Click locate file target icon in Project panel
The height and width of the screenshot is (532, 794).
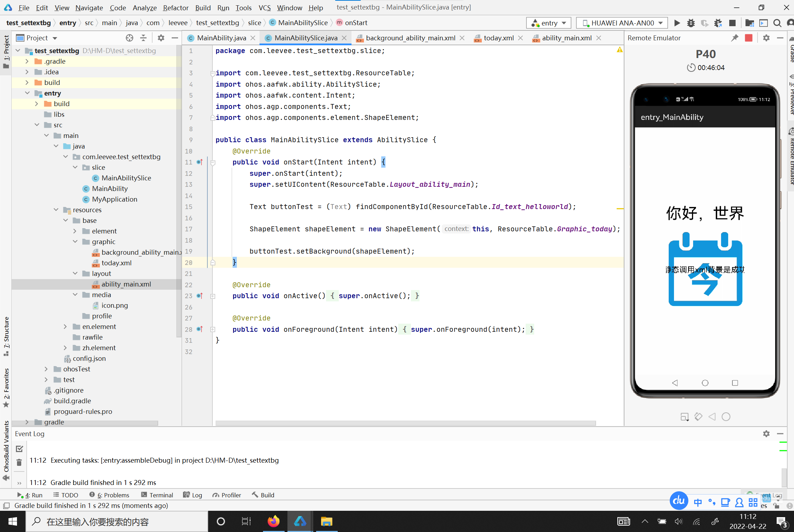130,38
